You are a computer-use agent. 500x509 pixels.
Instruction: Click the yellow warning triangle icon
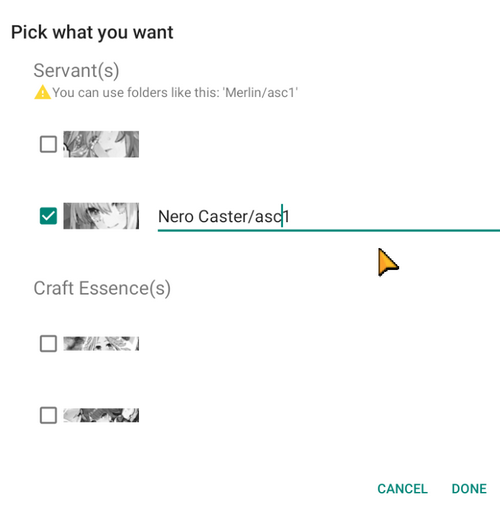click(42, 92)
